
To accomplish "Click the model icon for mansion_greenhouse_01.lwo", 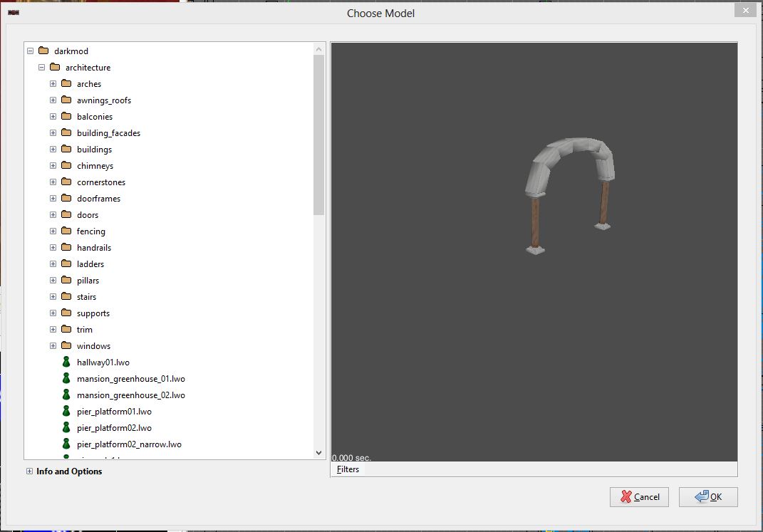I will click(x=66, y=379).
